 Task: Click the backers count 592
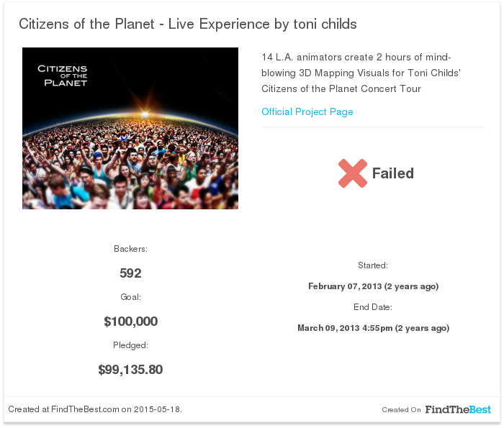(130, 273)
